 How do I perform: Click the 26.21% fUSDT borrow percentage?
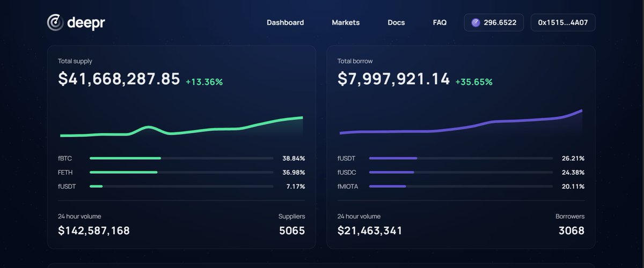(x=573, y=159)
